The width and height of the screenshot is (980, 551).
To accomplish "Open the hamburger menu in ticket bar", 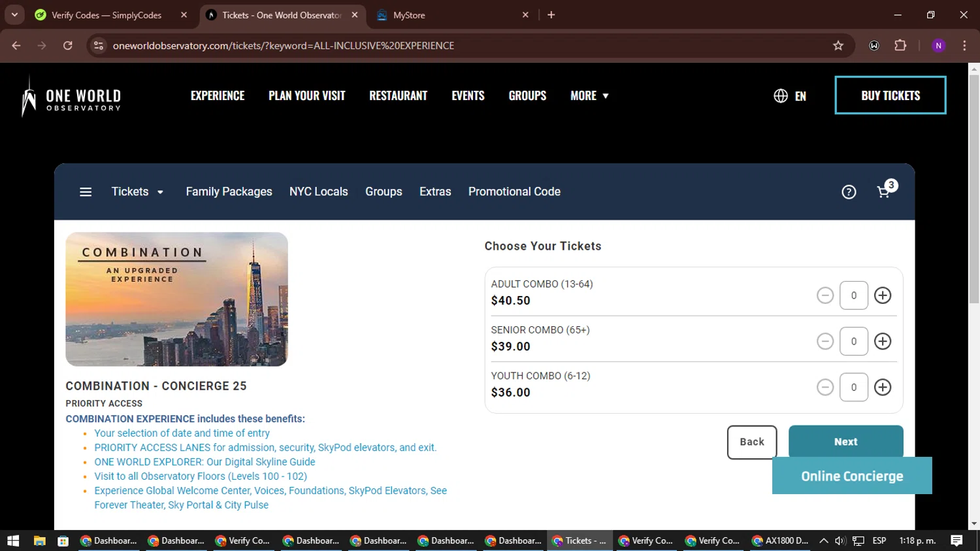I will (x=86, y=192).
